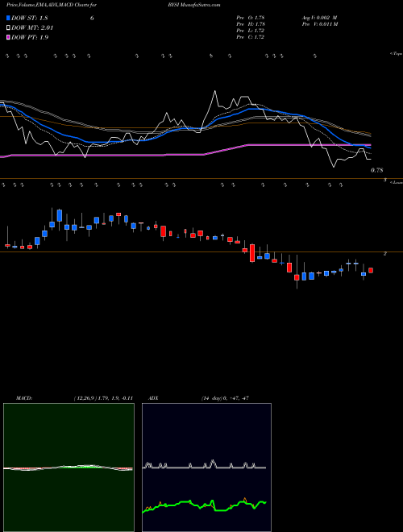Screen dimensions: 403x532
Task: Click the MACD '(12,26,9) 1.79, 1.9, -0.11' values
Action: click(x=103, y=398)
